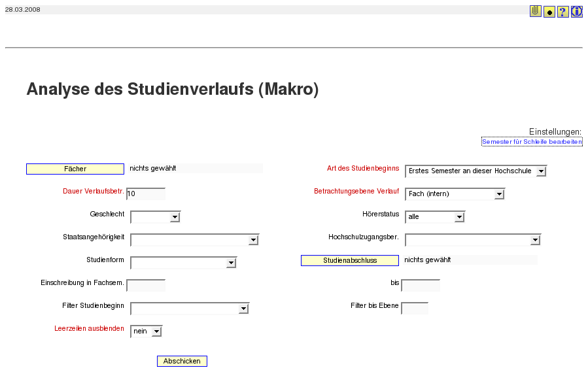
Task: Click the Studienabschluss button
Action: [x=350, y=261]
